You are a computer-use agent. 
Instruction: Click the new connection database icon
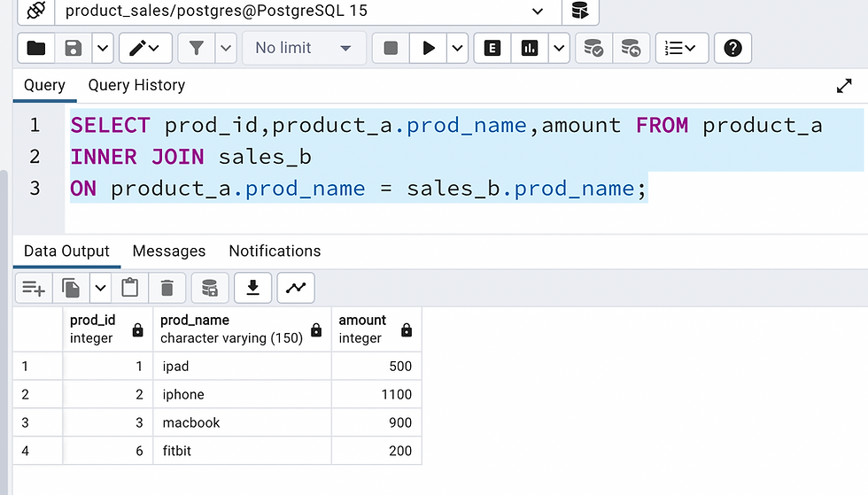point(580,11)
